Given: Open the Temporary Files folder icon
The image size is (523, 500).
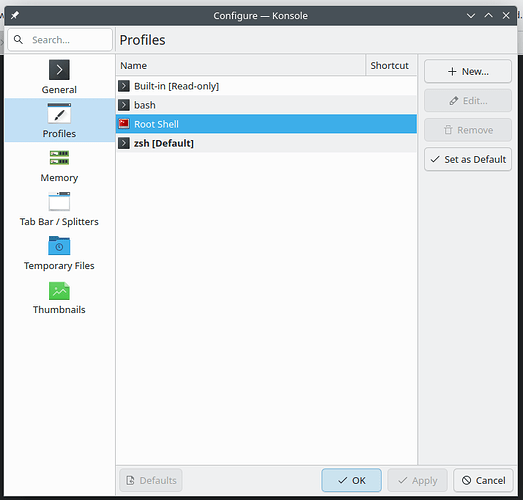Looking at the screenshot, I should click(x=59, y=245).
